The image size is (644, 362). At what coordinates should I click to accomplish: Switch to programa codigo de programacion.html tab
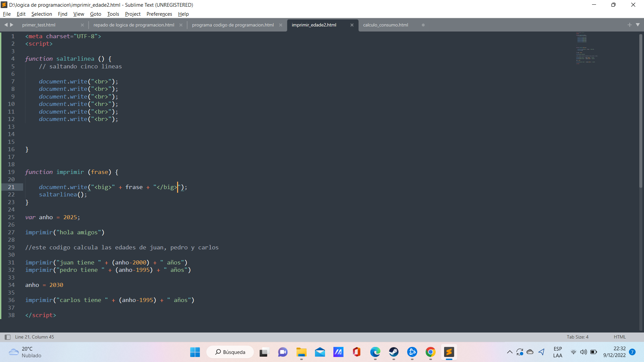[x=233, y=25]
